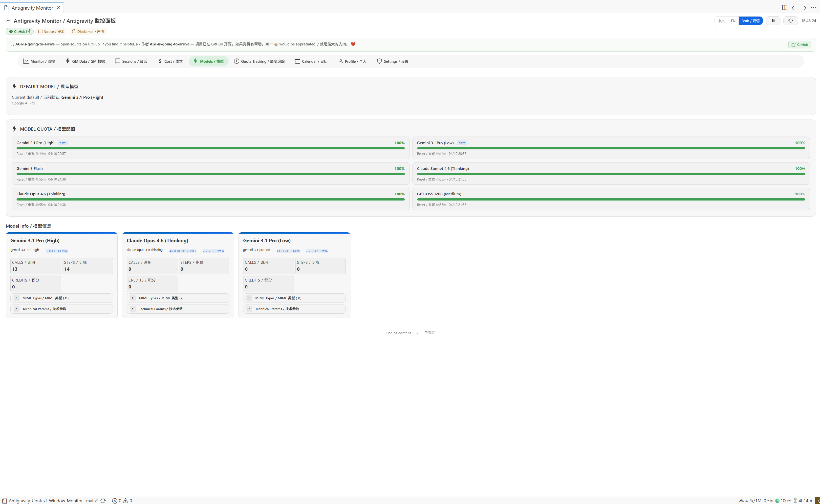Click the Antigravity-Context-Window-Monitor folder status item
820x504 pixels.
pos(42,501)
